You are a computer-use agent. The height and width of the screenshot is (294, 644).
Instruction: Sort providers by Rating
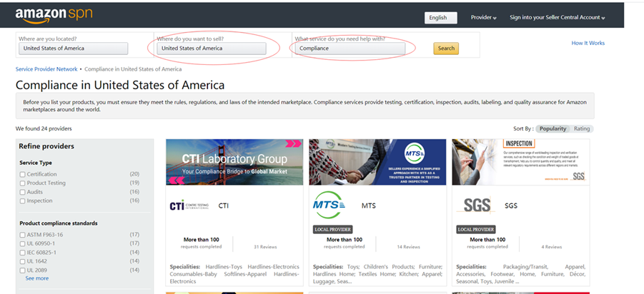[x=582, y=128]
